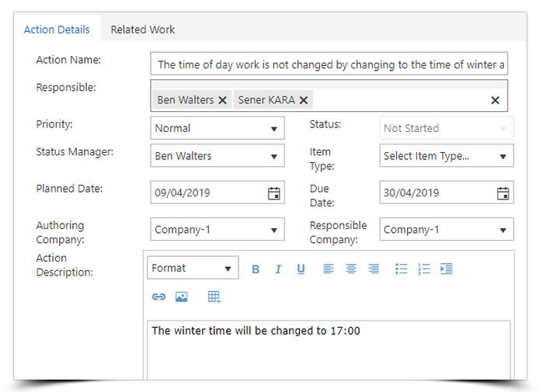546x392 pixels.
Task: Click the Action Name text field
Action: click(x=329, y=64)
